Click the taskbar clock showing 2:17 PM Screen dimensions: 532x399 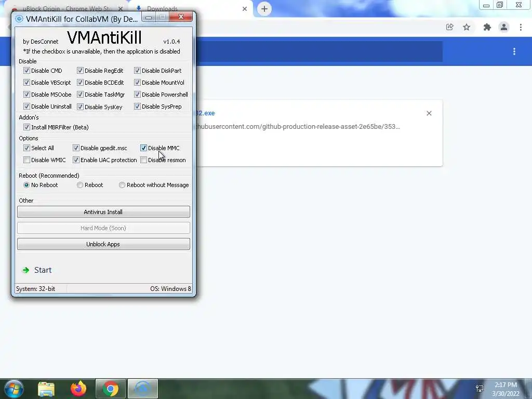[506, 389]
